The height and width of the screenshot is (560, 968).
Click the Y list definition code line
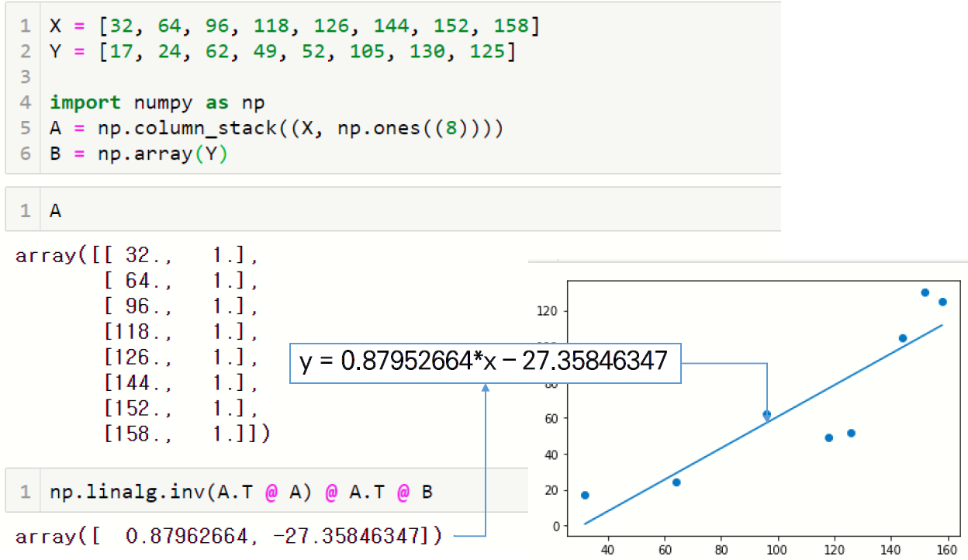click(x=283, y=51)
